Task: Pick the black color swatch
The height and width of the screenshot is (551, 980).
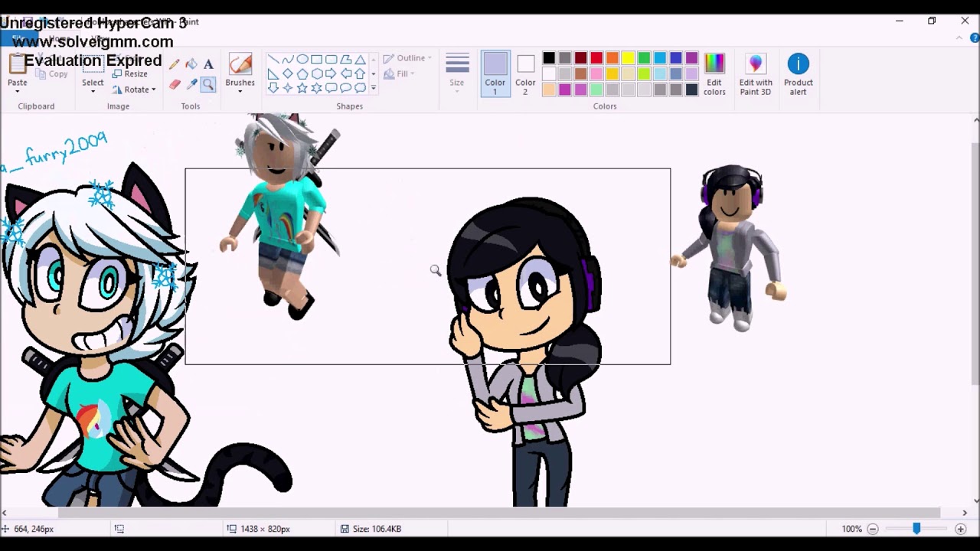Action: [x=549, y=58]
